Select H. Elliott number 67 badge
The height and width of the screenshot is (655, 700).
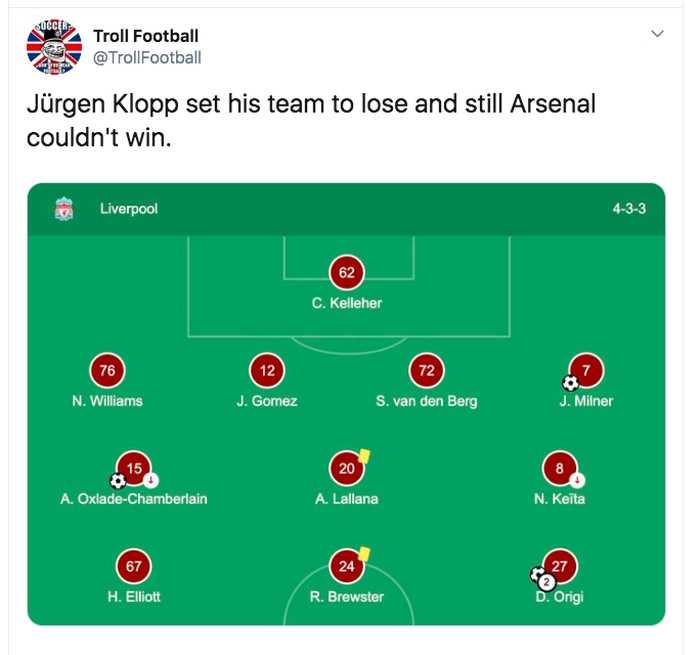point(134,566)
